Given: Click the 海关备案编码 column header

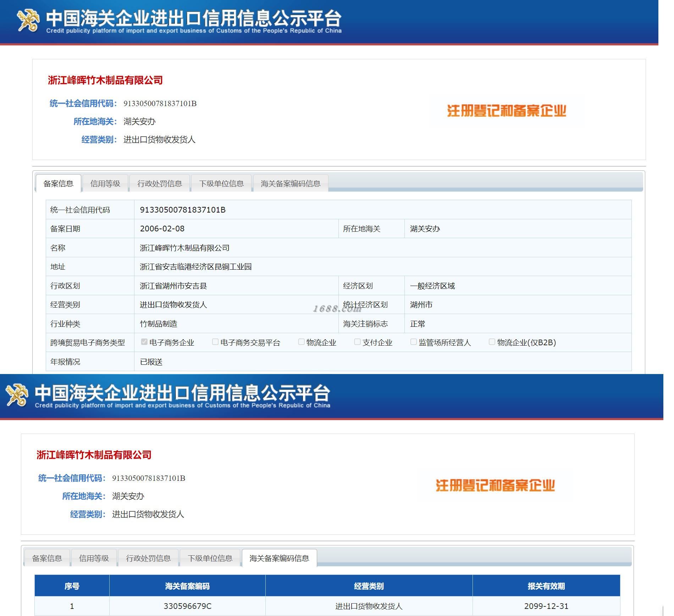Looking at the screenshot, I should [187, 586].
